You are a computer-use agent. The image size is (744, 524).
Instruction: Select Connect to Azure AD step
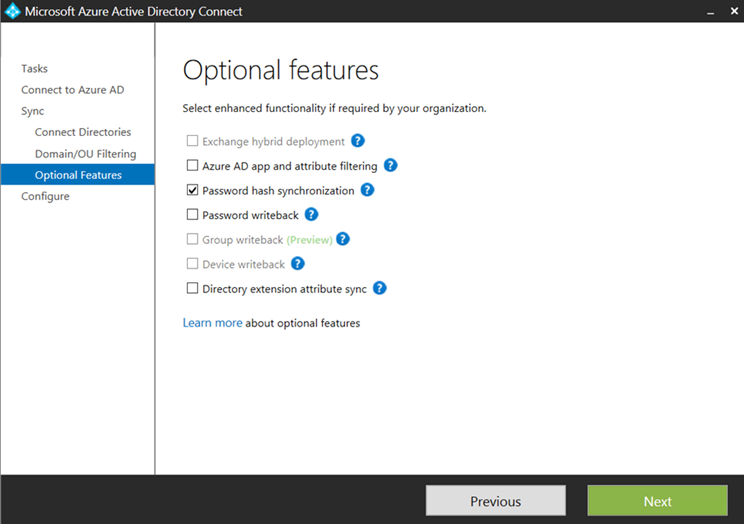click(72, 90)
